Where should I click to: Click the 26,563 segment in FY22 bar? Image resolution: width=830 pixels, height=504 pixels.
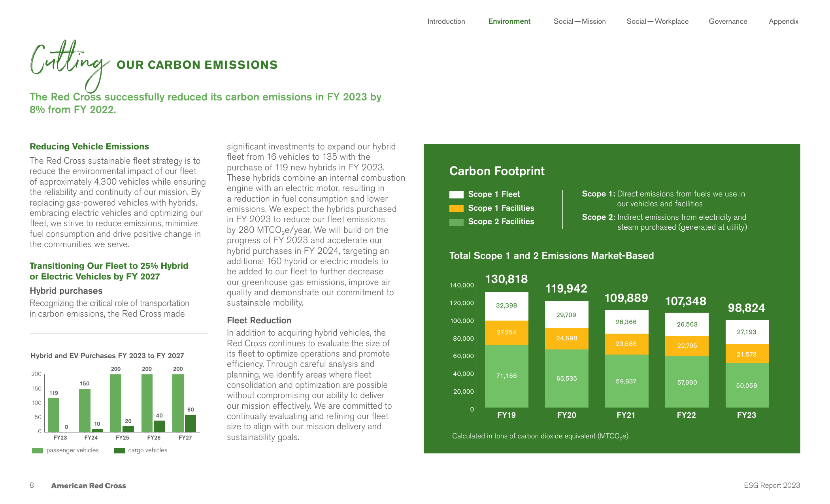click(x=687, y=325)
